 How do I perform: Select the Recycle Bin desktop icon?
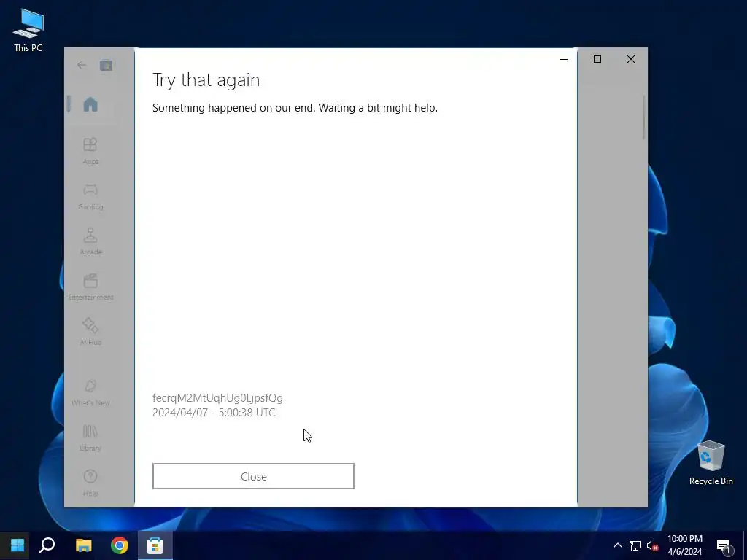(711, 463)
